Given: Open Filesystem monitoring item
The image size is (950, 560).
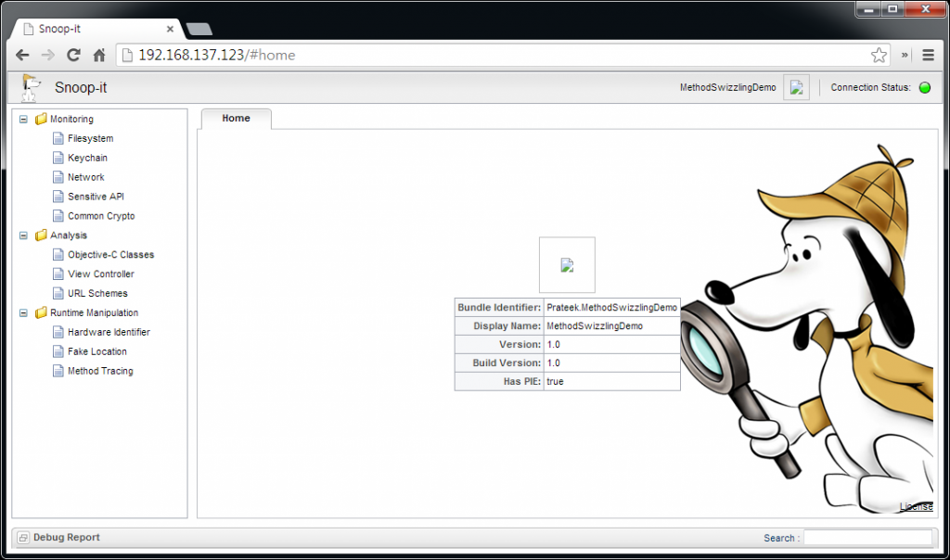Looking at the screenshot, I should click(x=90, y=138).
